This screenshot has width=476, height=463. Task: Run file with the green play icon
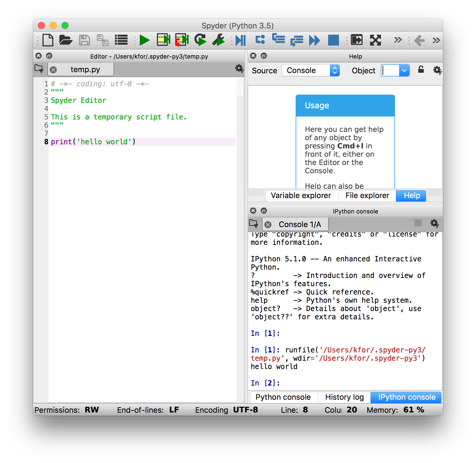pos(144,40)
